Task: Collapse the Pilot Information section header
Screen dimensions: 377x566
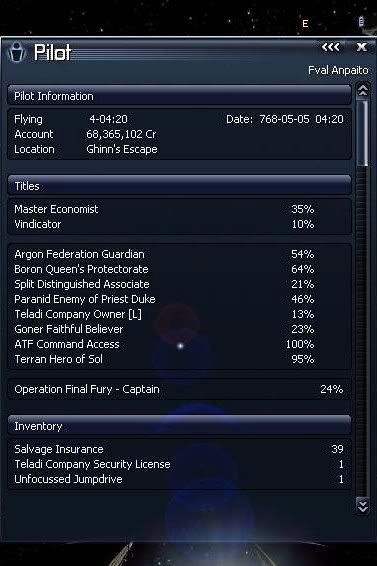Action: (179, 96)
